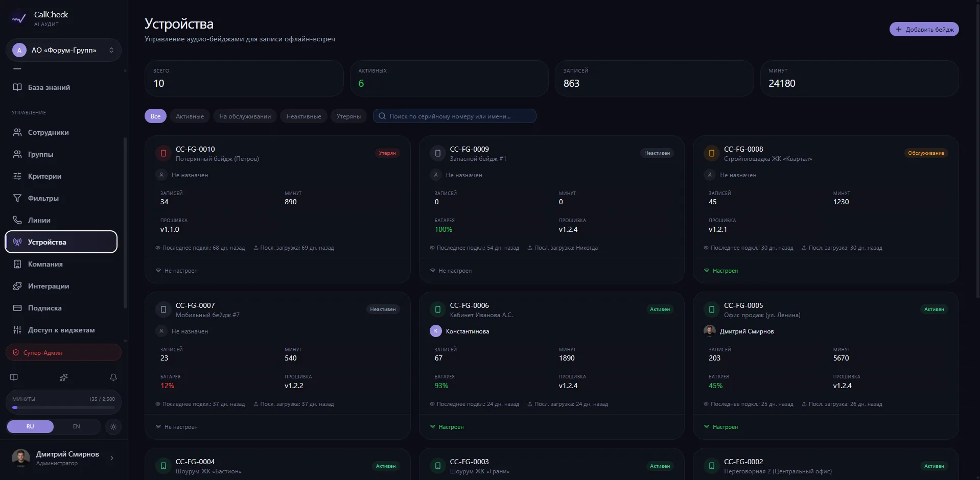This screenshot has height=480, width=980.
Task: Click the Группы users icon
Action: [x=17, y=154]
